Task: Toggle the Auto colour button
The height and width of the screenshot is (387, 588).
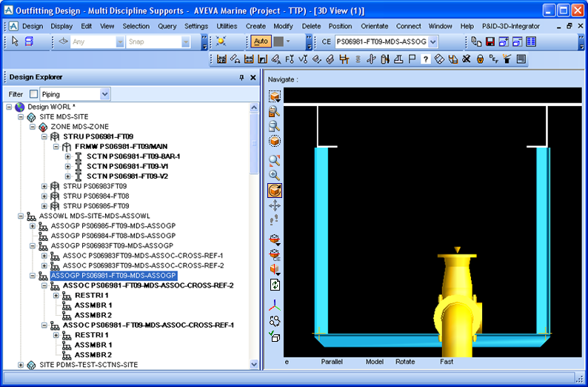Action: tap(261, 42)
